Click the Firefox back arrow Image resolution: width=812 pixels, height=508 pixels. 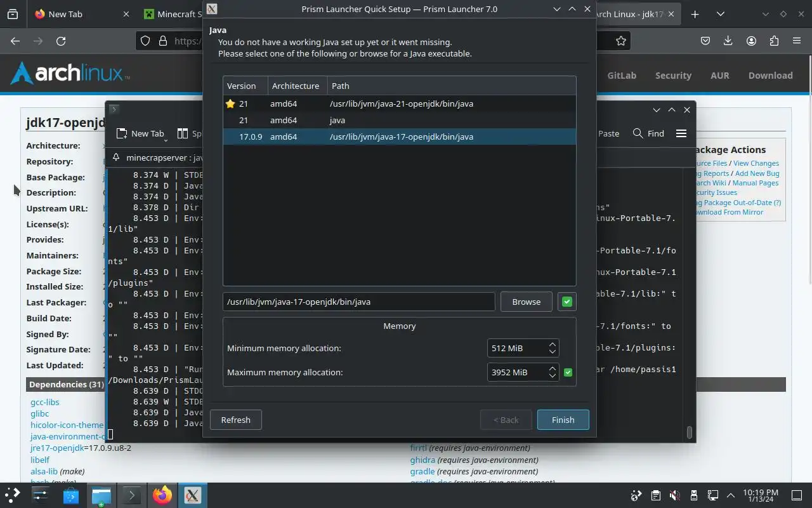[15, 41]
